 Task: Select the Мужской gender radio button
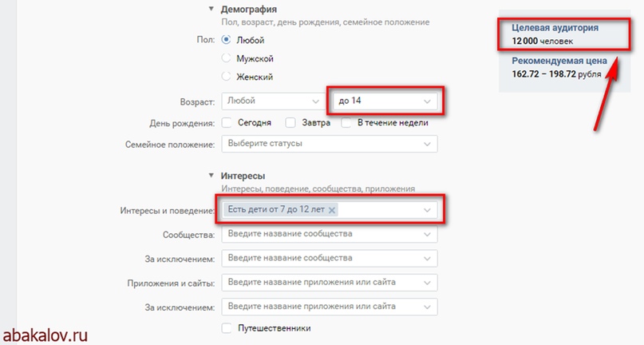coord(227,58)
